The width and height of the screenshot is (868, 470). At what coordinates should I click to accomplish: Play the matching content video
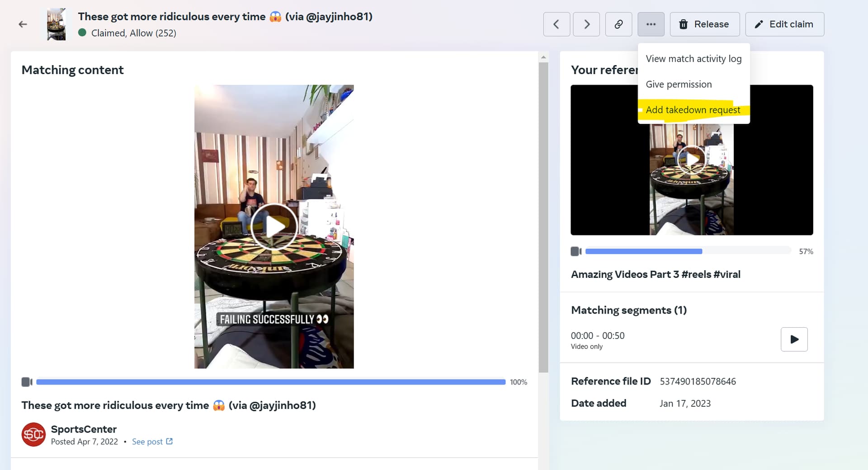click(x=274, y=227)
